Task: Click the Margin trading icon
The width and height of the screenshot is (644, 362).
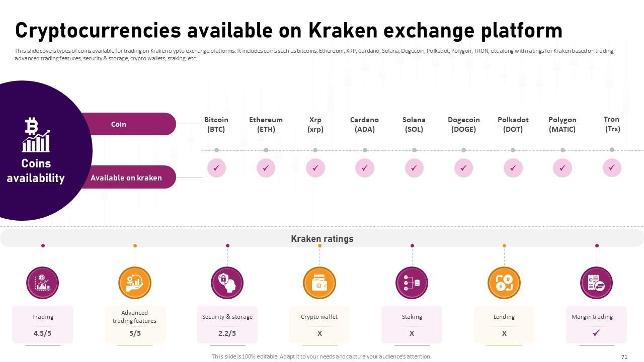Action: click(597, 283)
